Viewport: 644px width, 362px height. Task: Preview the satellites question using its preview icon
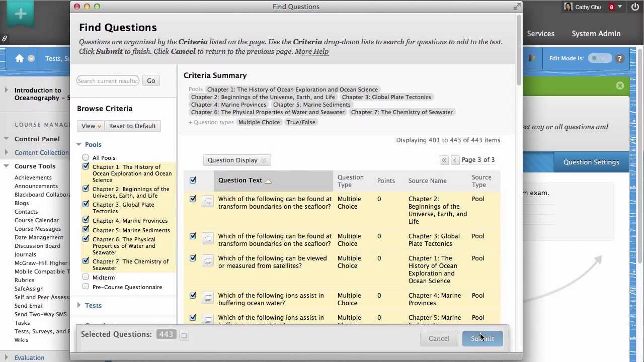(x=208, y=260)
